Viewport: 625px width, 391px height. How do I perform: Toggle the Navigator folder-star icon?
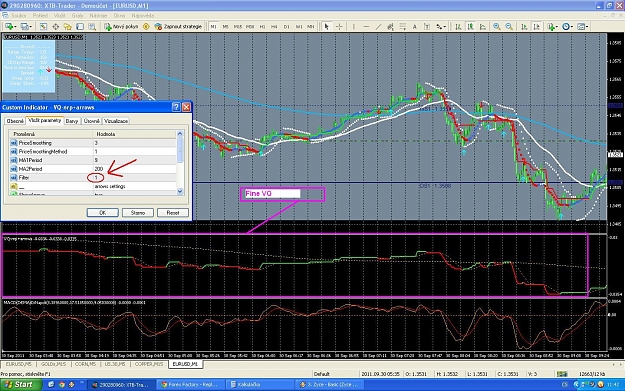[x=68, y=27]
